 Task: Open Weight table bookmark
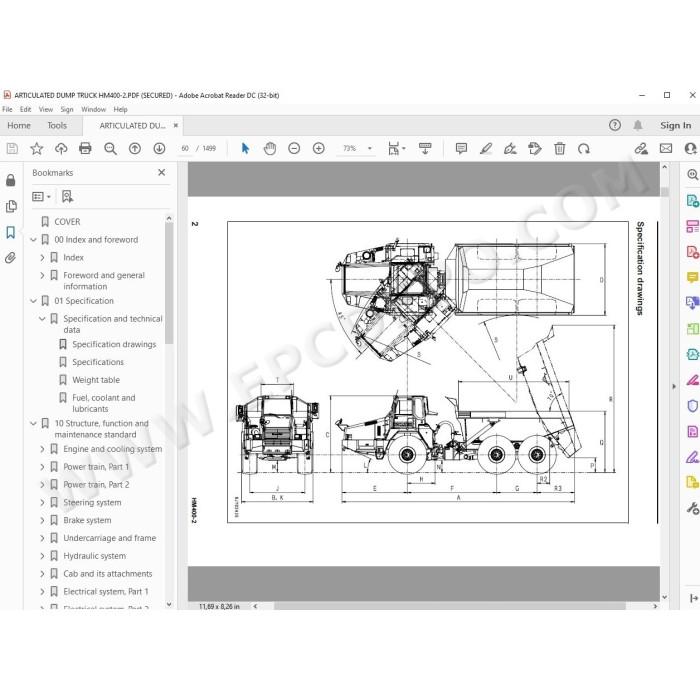tap(96, 380)
